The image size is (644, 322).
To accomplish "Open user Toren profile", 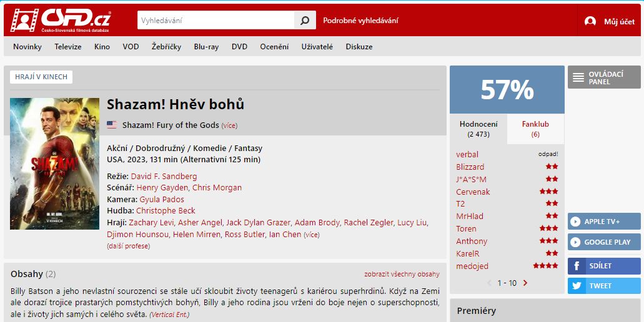I will tap(466, 229).
